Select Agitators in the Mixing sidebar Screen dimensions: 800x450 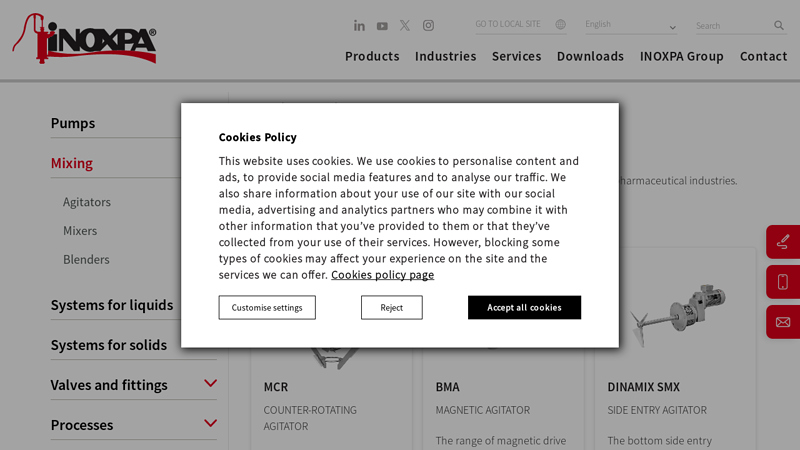click(87, 202)
